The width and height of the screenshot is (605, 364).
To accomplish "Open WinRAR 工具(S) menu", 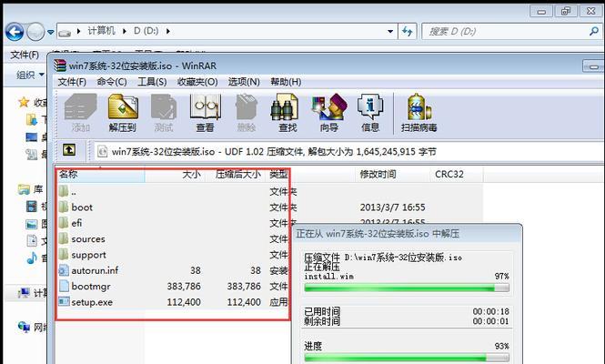I will click(152, 82).
